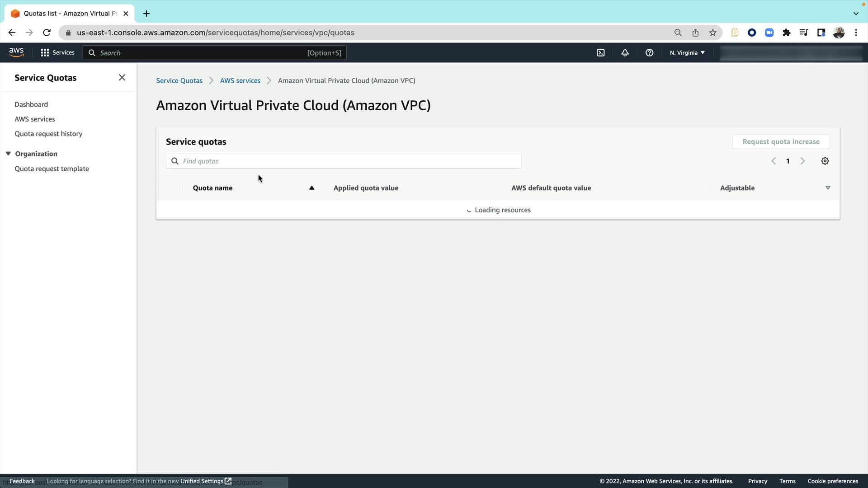Reload the browser page
This screenshot has width=868, height=488.
[x=47, y=33]
